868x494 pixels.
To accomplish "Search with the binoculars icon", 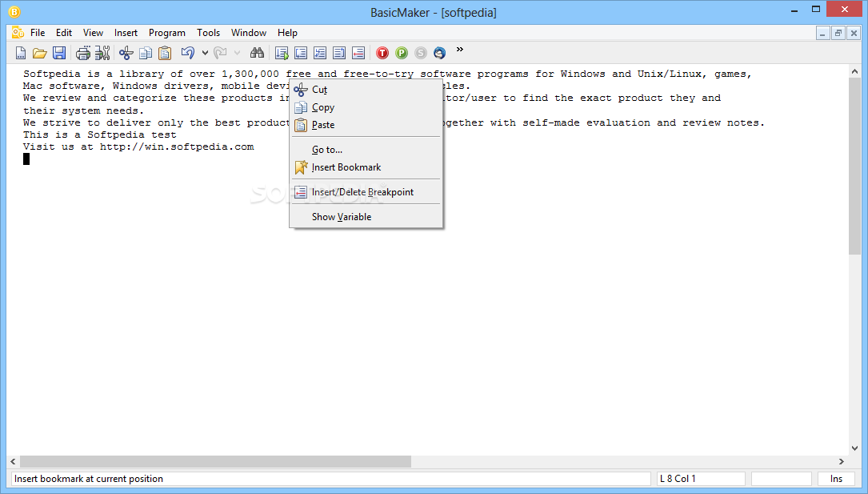I will pos(257,53).
